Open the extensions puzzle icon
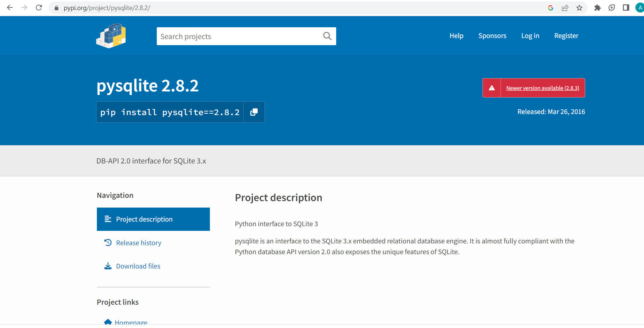The image size is (644, 328). coord(597,8)
